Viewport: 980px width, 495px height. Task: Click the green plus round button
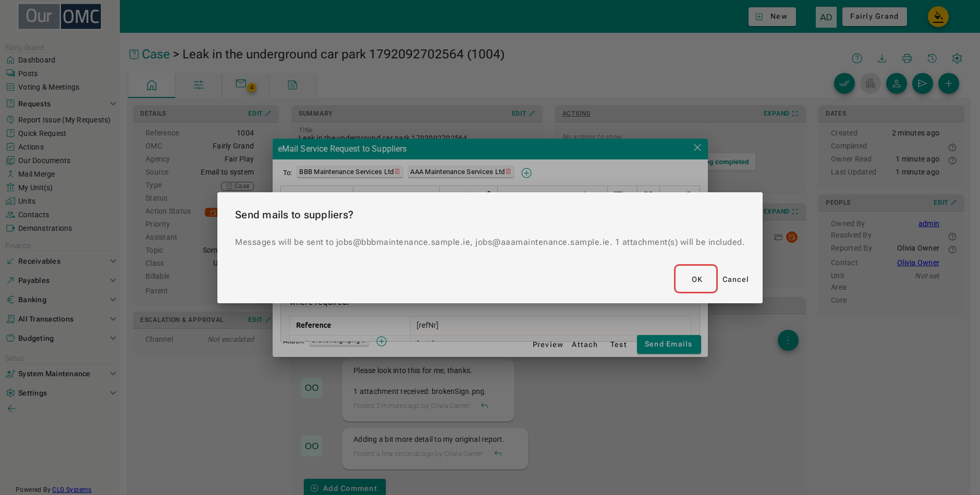tap(949, 83)
